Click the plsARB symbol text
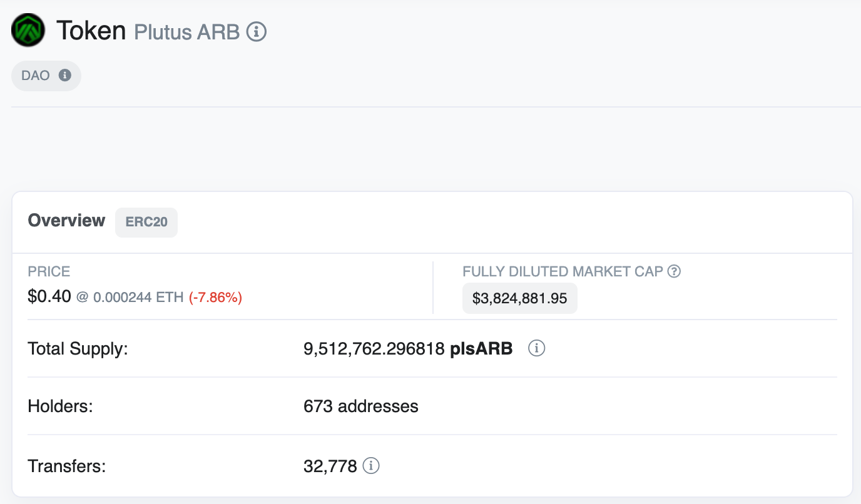The height and width of the screenshot is (504, 861). tap(481, 349)
